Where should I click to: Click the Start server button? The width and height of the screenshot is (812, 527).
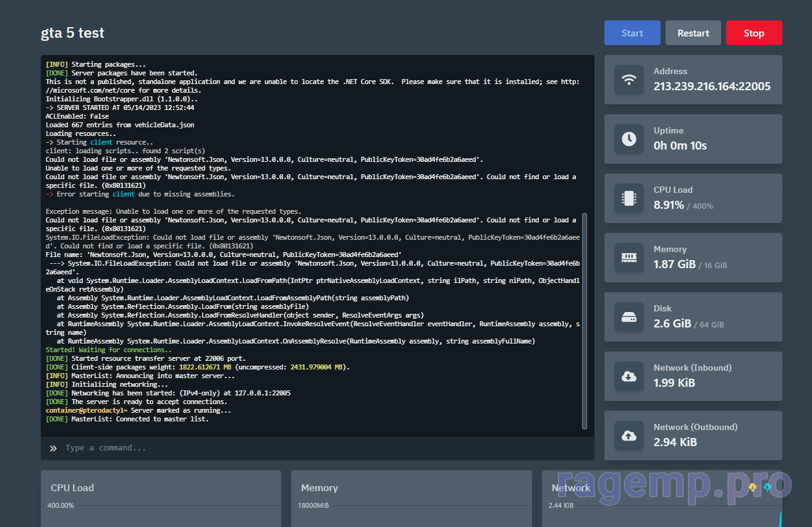click(632, 33)
